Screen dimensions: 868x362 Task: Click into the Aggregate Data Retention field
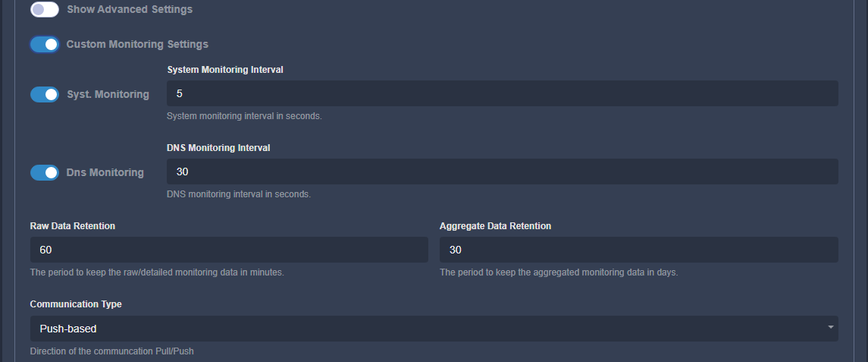point(638,250)
